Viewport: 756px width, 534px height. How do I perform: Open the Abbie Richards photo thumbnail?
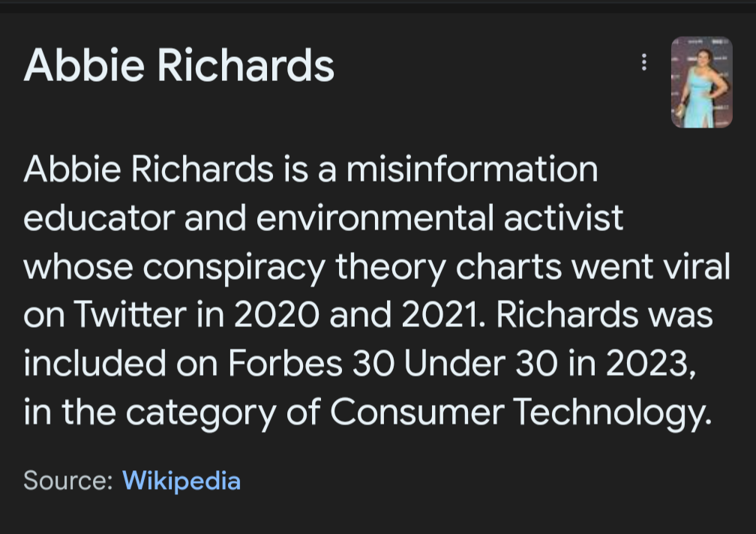701,82
